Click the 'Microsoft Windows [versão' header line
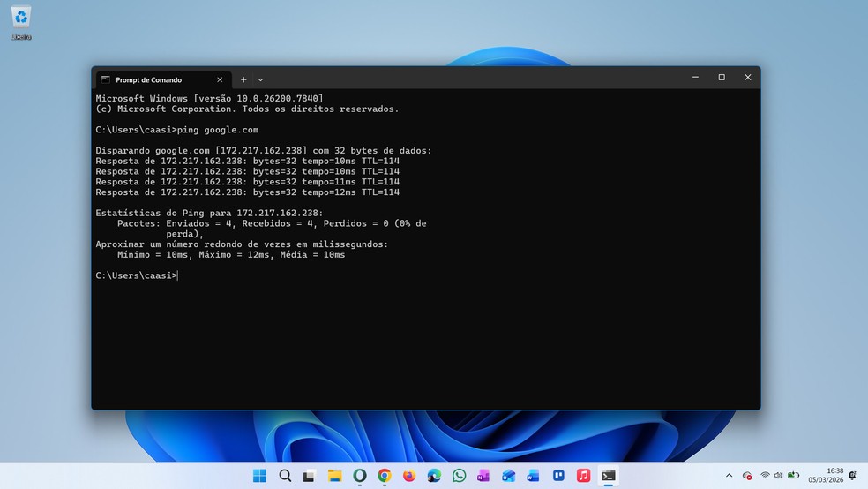This screenshot has height=489, width=868. click(x=209, y=99)
